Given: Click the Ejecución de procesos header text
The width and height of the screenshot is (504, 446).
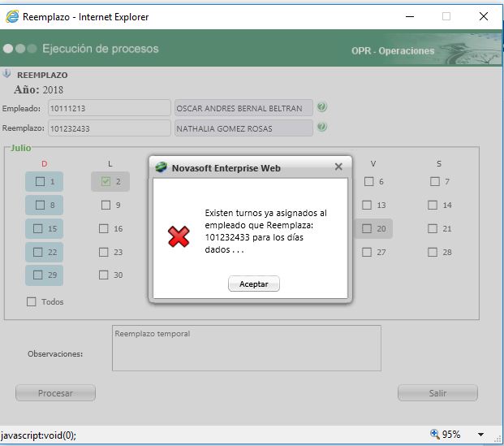Looking at the screenshot, I should point(101,49).
